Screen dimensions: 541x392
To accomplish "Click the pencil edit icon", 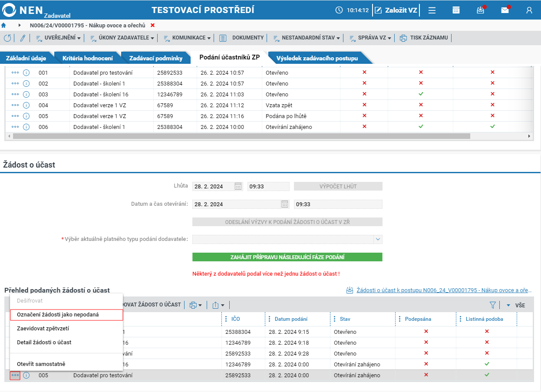I will point(23,38).
